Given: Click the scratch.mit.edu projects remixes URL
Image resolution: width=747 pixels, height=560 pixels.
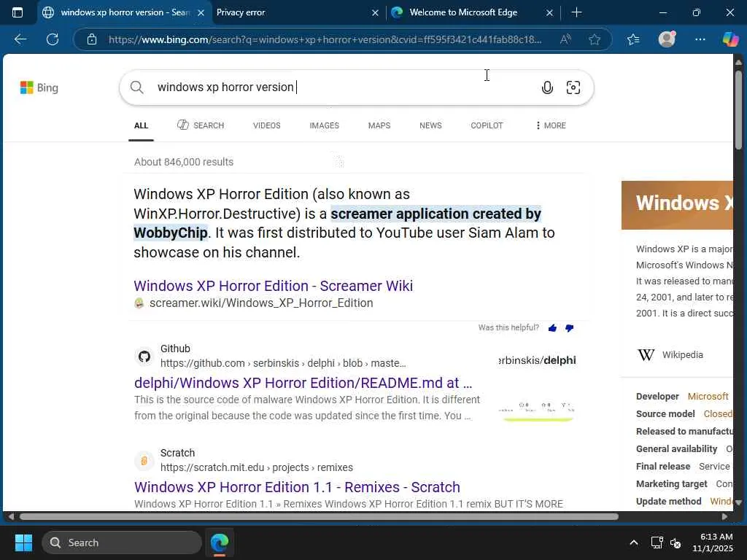Looking at the screenshot, I should 257,467.
